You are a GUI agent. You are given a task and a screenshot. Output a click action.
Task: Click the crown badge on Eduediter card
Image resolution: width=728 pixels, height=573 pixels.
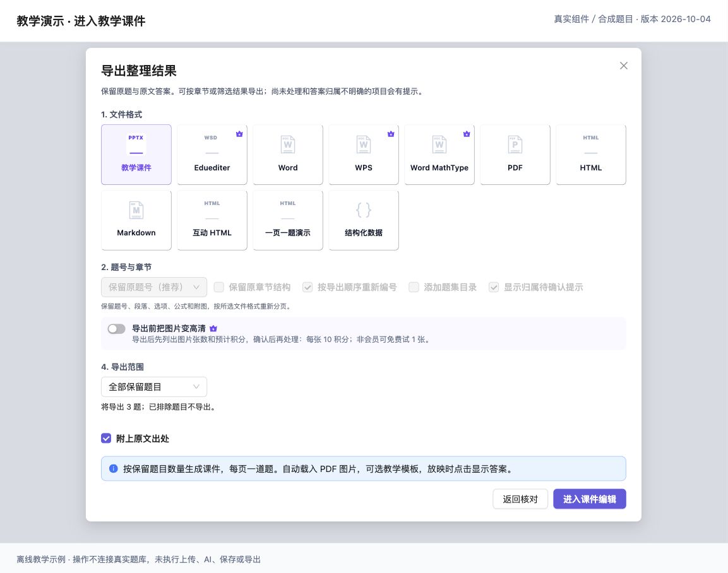pyautogui.click(x=239, y=134)
